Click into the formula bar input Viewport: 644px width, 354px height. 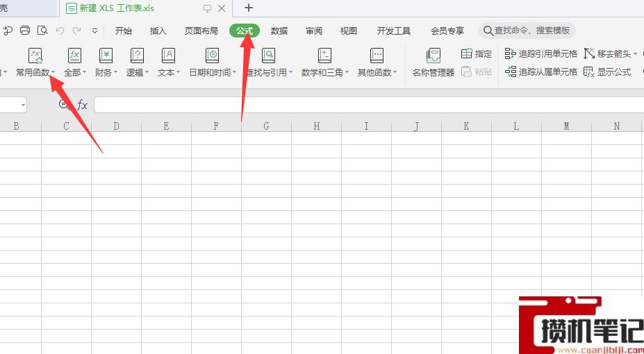coord(369,105)
